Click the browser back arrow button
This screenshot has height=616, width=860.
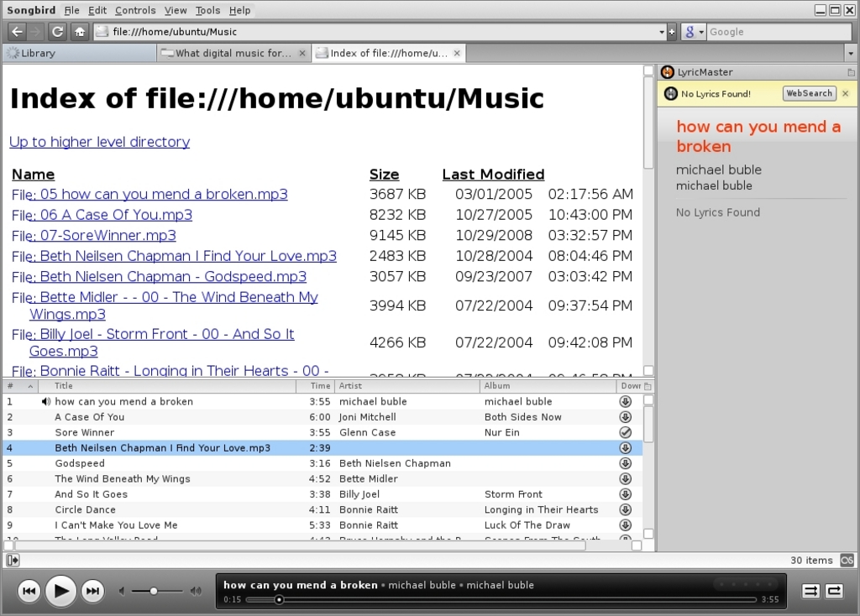(x=17, y=32)
